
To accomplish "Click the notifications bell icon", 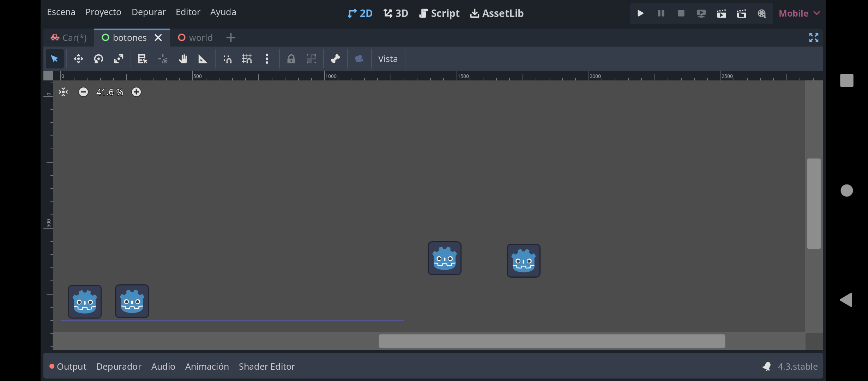I will coord(766,367).
